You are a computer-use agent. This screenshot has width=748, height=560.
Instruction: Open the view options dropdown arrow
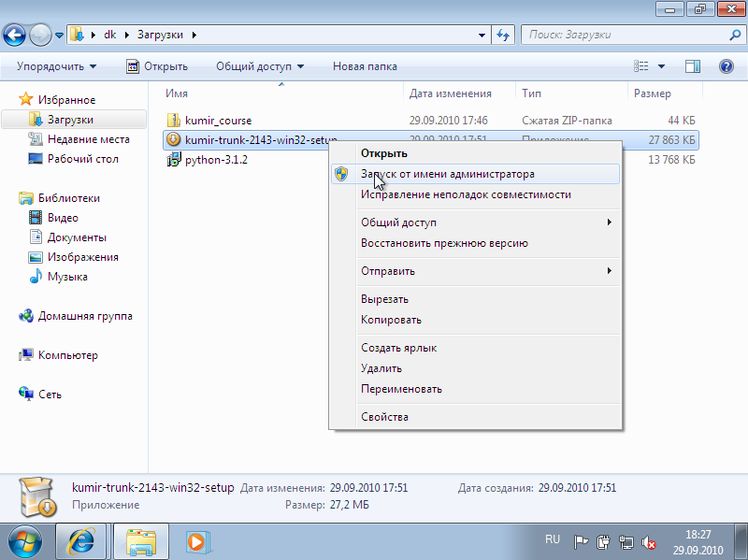[x=662, y=66]
